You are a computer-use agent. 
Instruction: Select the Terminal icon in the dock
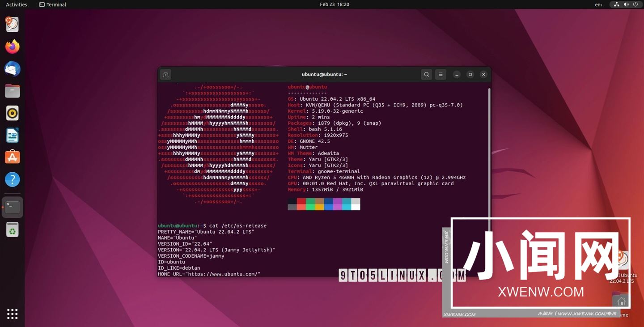12,207
